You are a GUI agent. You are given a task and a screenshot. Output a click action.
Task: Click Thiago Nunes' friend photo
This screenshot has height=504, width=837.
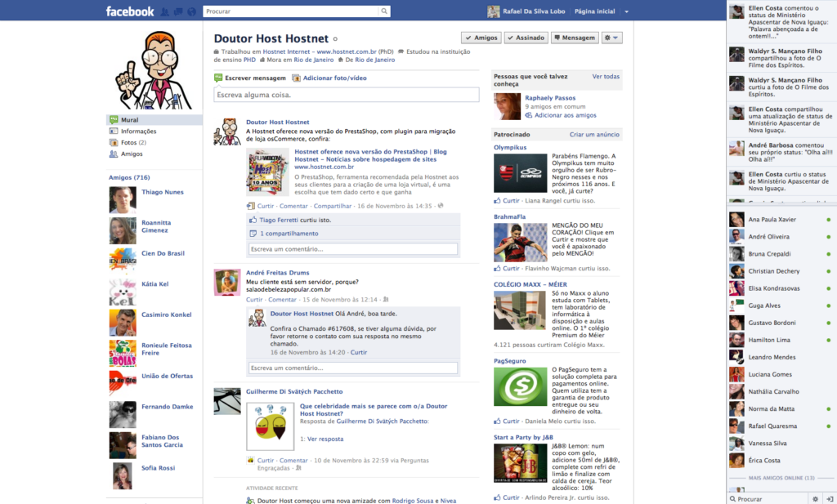pos(123,200)
